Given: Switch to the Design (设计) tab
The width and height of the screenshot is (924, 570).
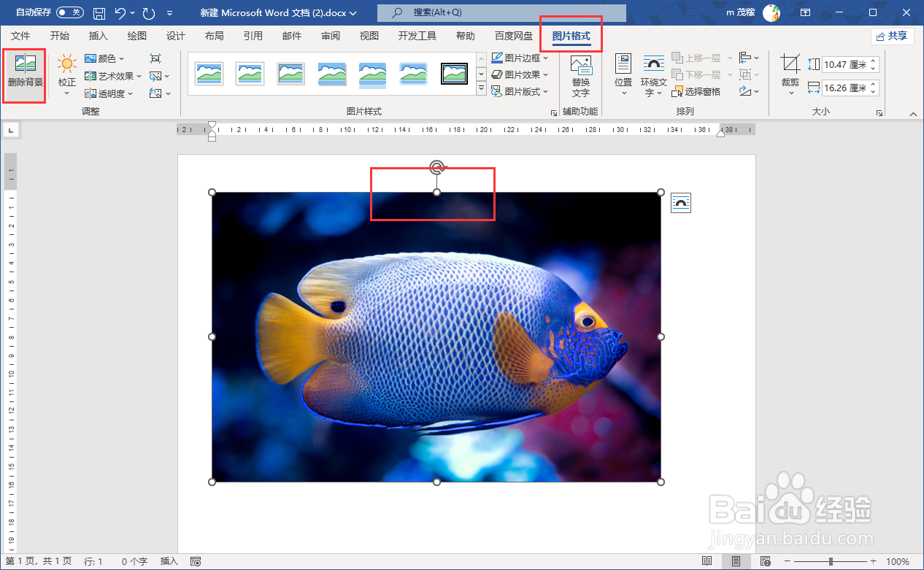Looking at the screenshot, I should (x=175, y=36).
